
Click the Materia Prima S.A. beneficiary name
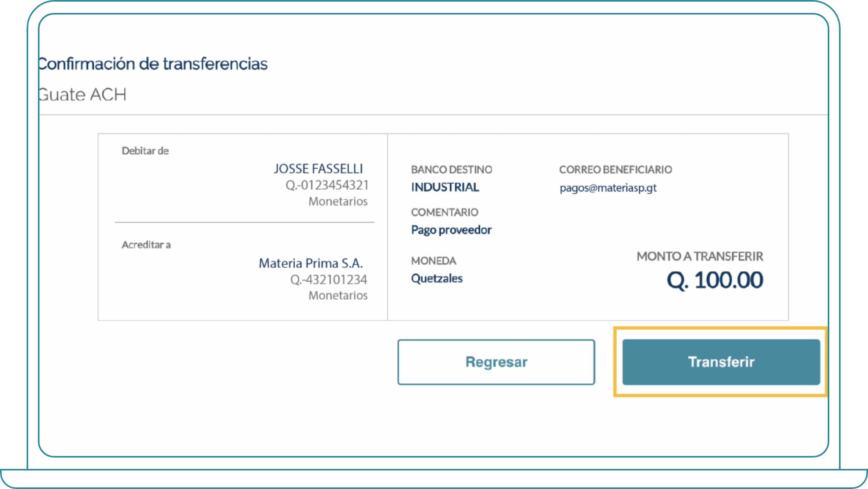tap(311, 263)
